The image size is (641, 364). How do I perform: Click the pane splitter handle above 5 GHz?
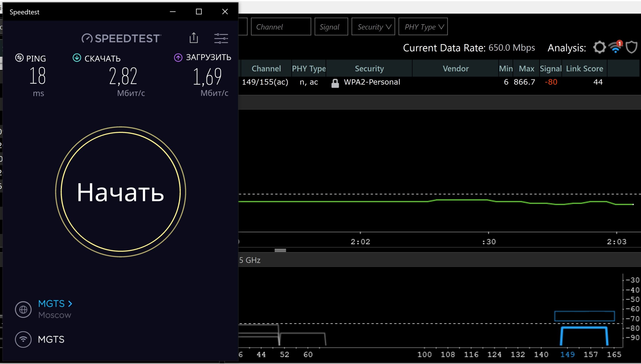point(280,250)
